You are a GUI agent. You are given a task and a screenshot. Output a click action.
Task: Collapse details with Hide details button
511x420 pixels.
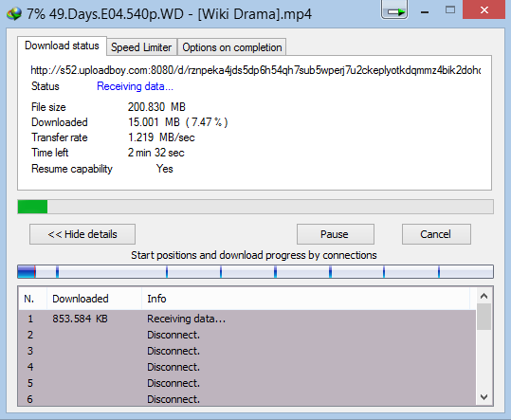(82, 234)
